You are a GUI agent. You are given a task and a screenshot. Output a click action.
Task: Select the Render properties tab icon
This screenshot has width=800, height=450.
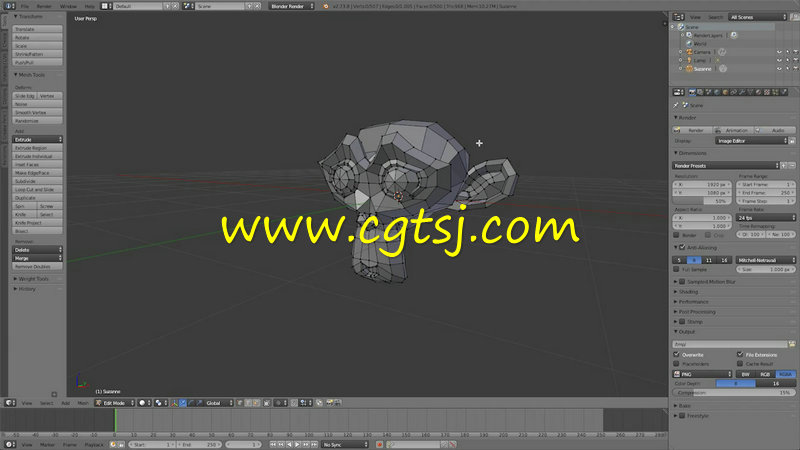coord(692,92)
